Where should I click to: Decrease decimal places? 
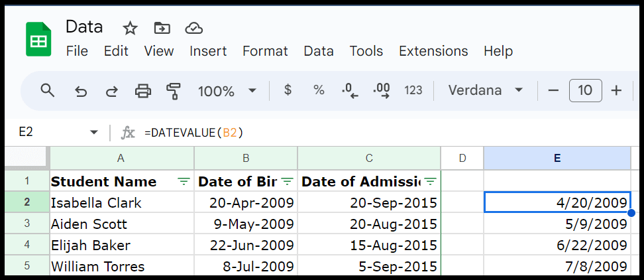pos(350,90)
